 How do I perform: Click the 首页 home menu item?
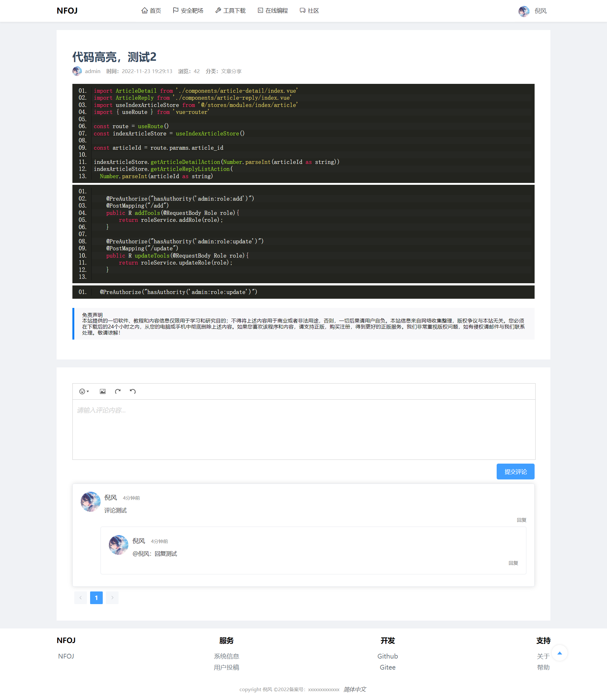coord(151,11)
